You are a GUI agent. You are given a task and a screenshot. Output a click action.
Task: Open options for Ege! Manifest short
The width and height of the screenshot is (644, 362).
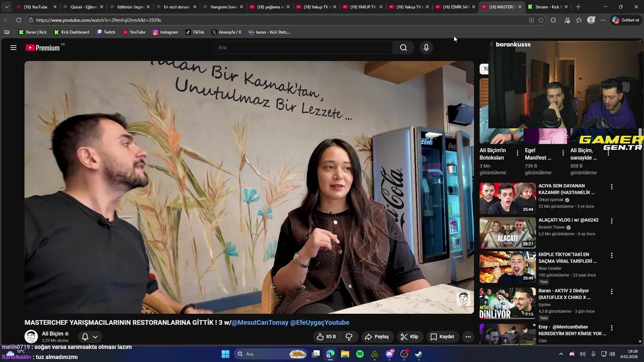563,153
